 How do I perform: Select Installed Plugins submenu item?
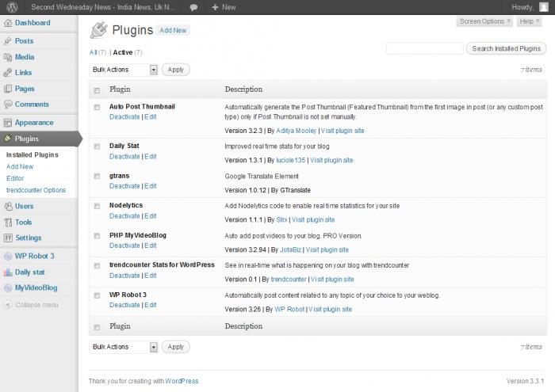[x=33, y=155]
